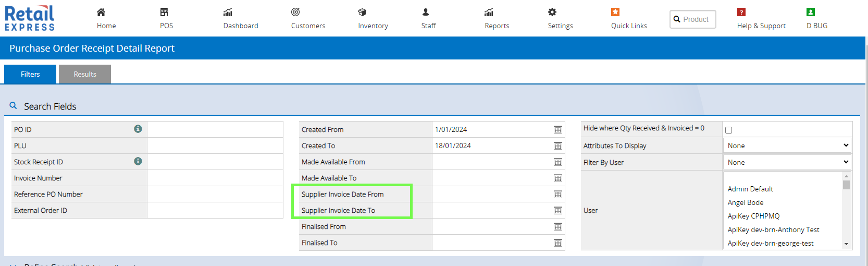
Task: Click the Created From date field 1/01/2024
Action: tap(492, 129)
